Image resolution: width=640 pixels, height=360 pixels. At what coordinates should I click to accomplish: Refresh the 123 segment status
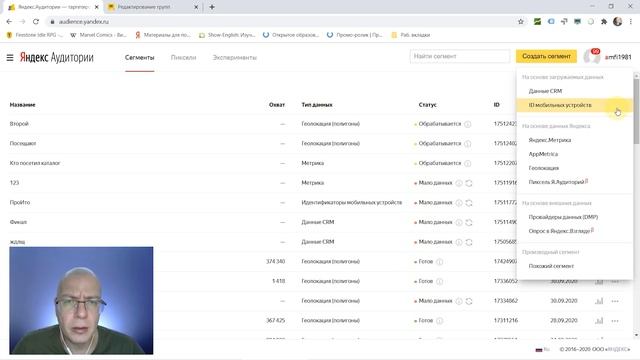pos(469,183)
